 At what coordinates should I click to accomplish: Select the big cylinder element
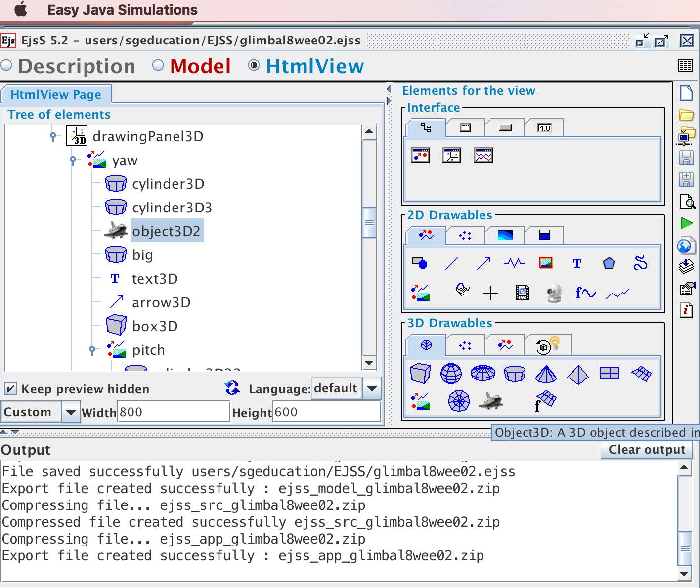tap(142, 255)
